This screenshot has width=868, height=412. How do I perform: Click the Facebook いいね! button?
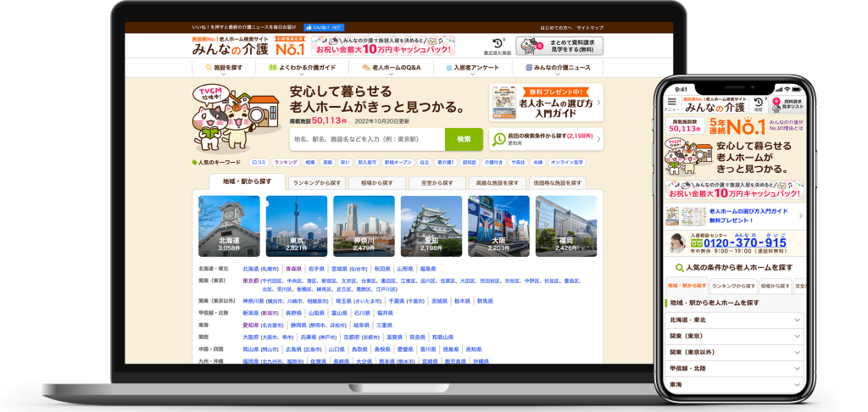(x=323, y=27)
